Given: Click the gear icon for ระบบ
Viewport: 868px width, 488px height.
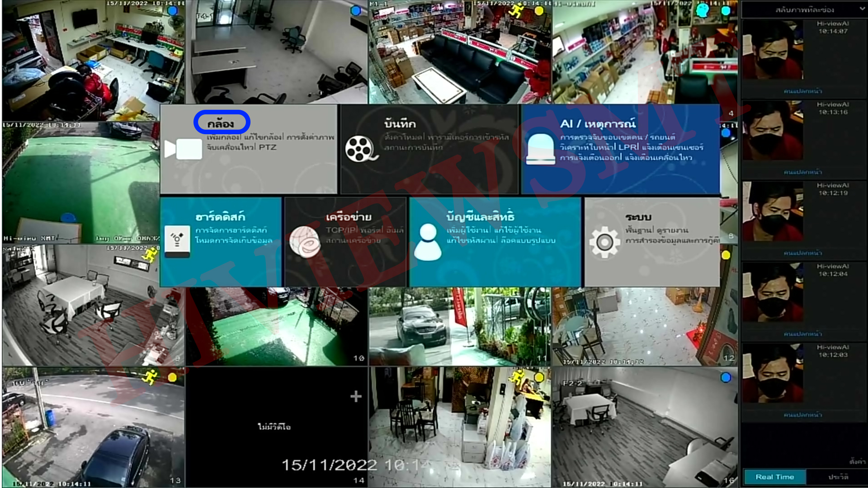Looking at the screenshot, I should click(604, 243).
